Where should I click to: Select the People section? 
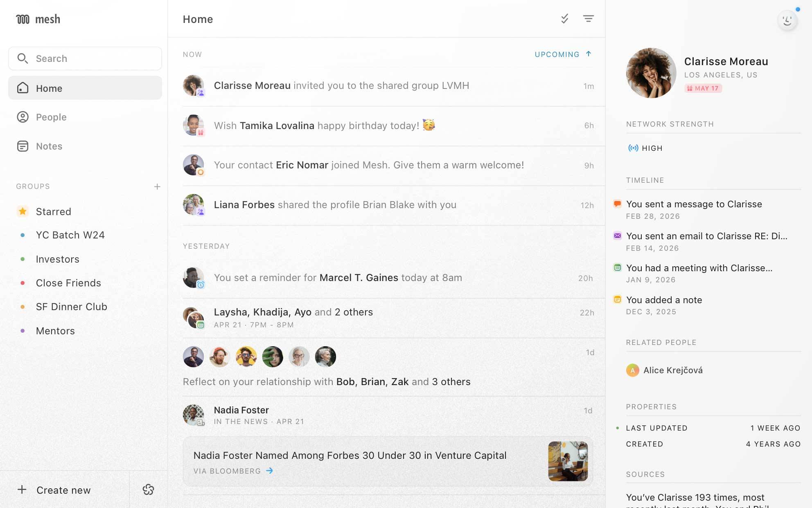[x=52, y=117]
